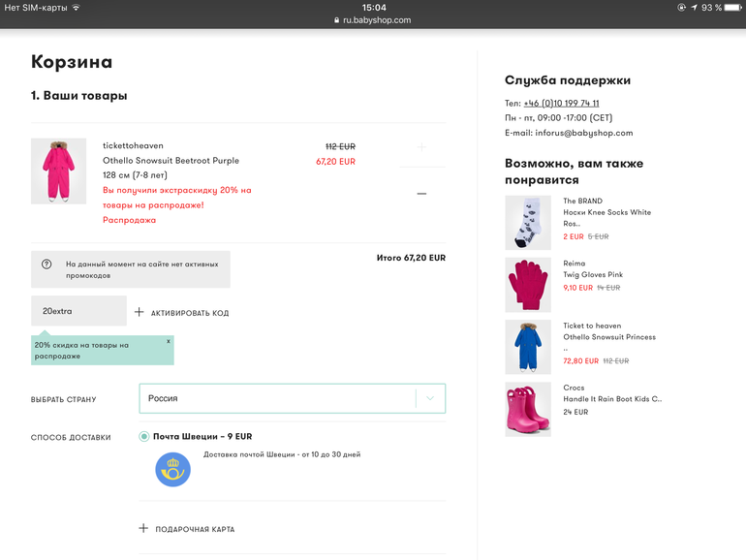
Task: Open the Reima Twig Gloves Pink image
Action: coord(528,285)
